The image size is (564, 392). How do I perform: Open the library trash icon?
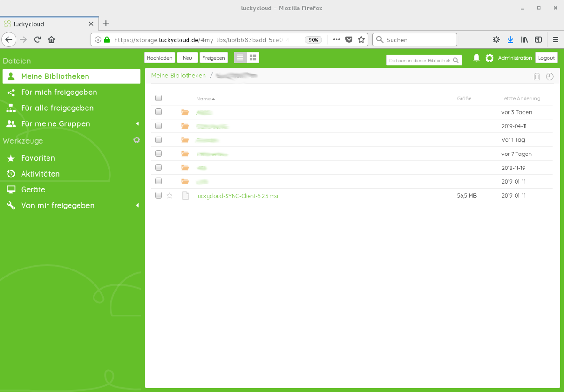537,77
